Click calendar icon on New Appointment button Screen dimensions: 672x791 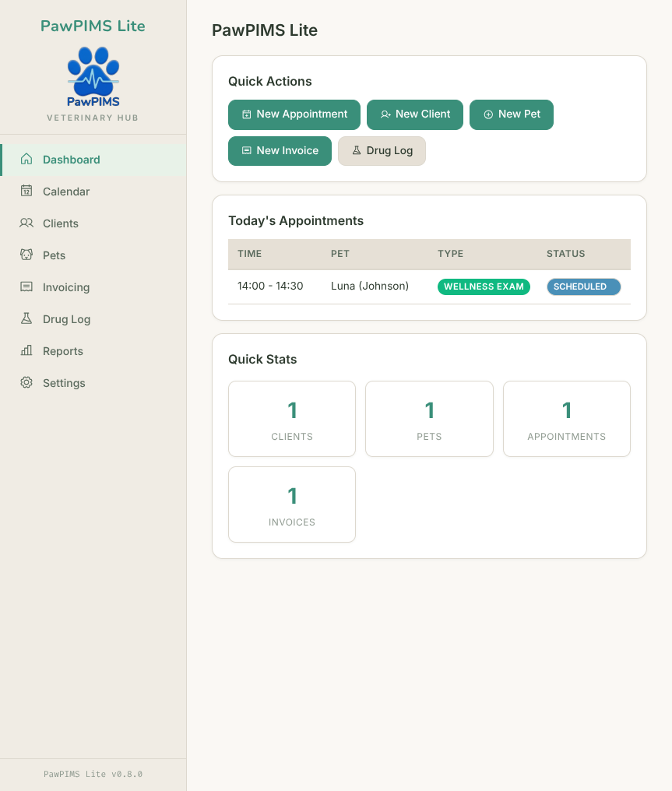click(x=246, y=114)
